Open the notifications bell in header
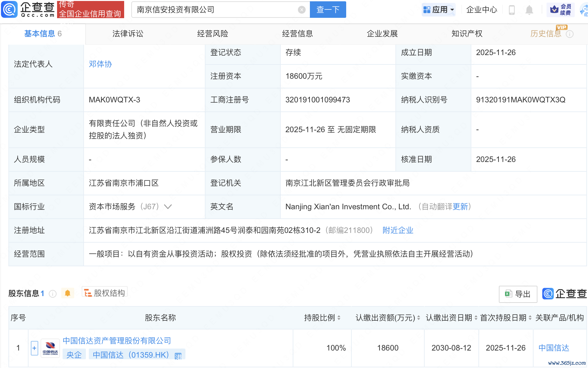This screenshot has width=588, height=368. tap(529, 10)
